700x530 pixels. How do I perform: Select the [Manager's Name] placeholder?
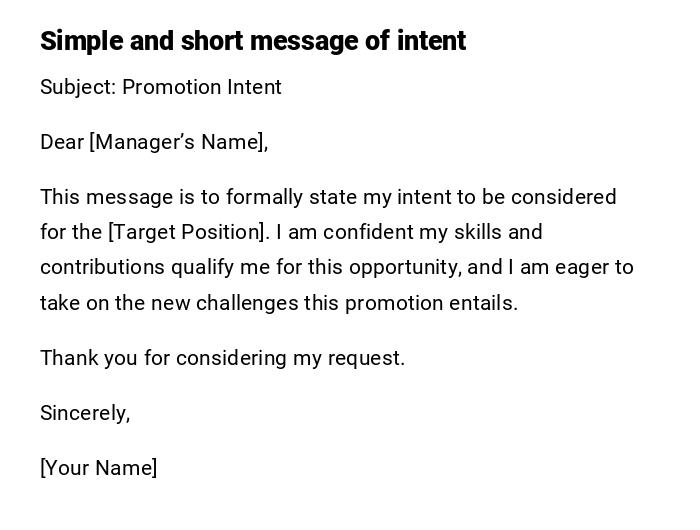[x=178, y=142]
